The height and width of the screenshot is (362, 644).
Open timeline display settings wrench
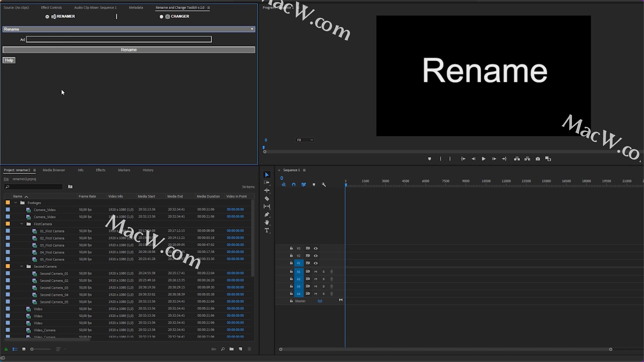(324, 185)
